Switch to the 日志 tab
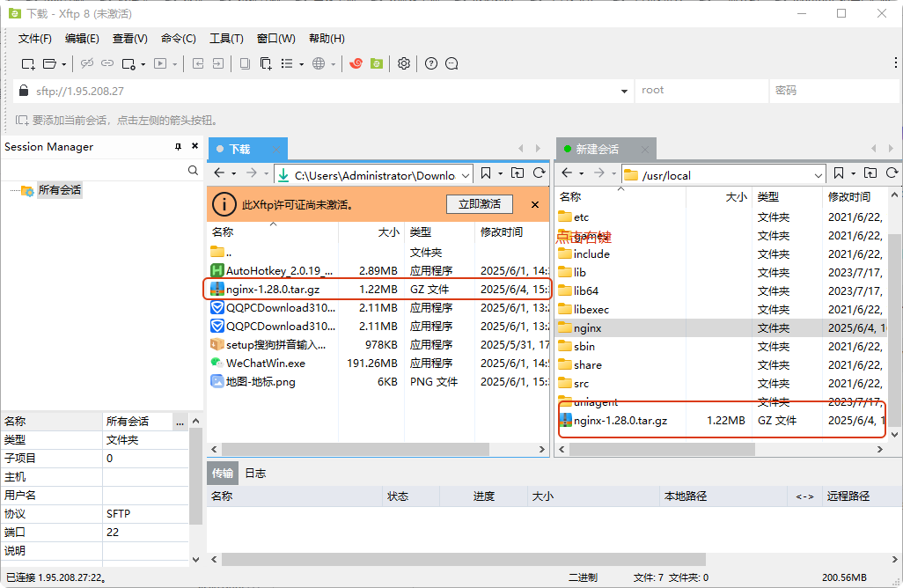 [x=255, y=474]
